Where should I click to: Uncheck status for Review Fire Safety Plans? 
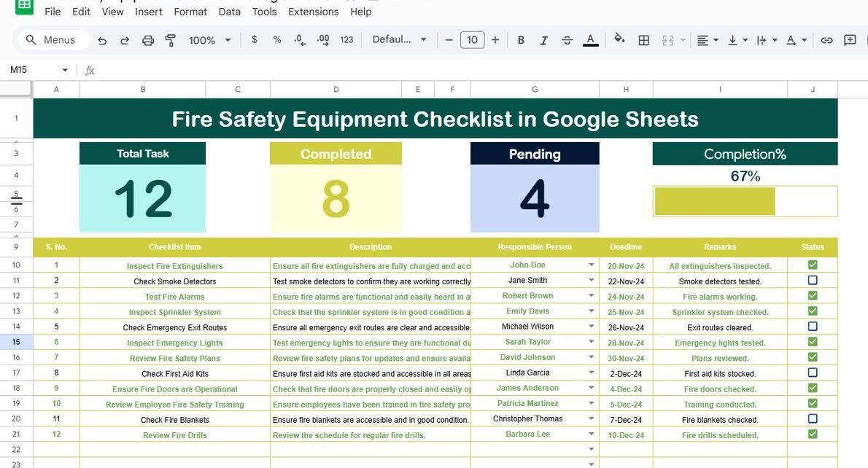click(812, 357)
